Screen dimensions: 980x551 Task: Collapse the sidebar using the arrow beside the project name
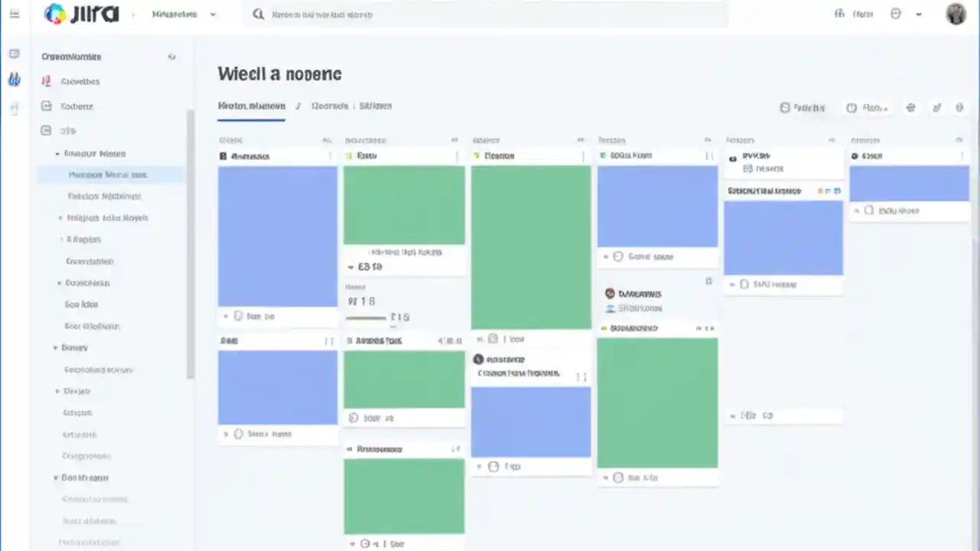(x=171, y=56)
